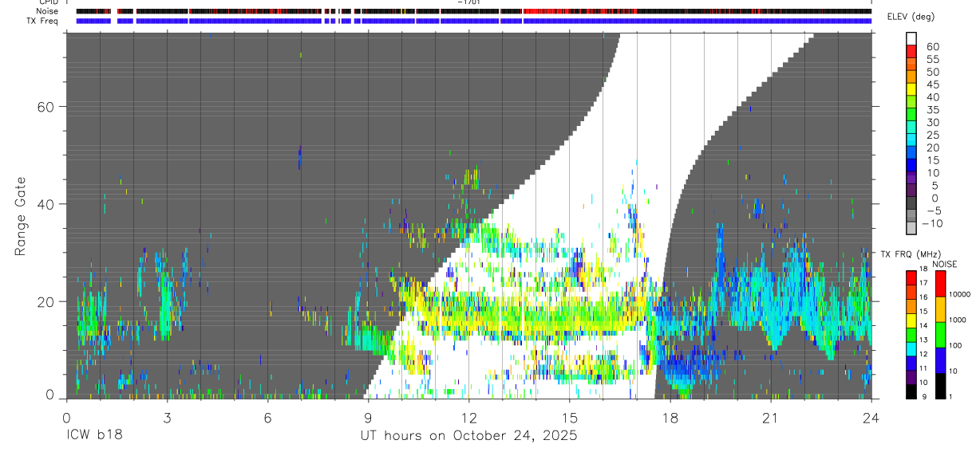Click the cyan ELEV swatch between 20 and 25

pos(911,140)
